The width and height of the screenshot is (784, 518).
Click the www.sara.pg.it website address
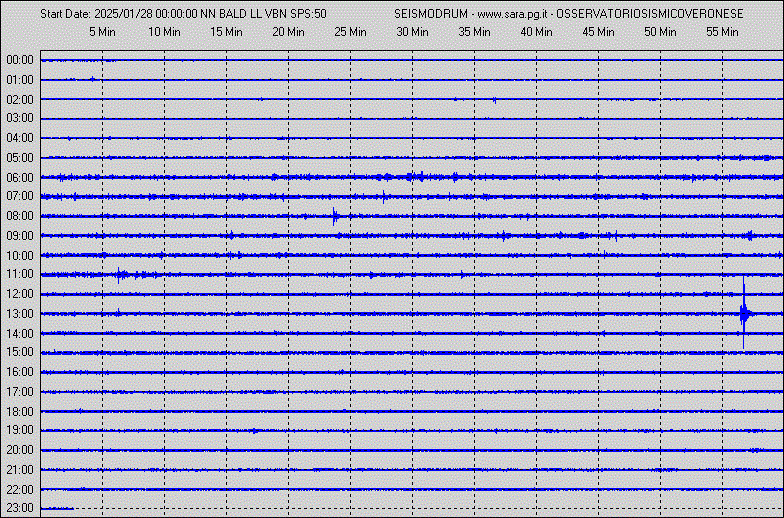[512, 14]
